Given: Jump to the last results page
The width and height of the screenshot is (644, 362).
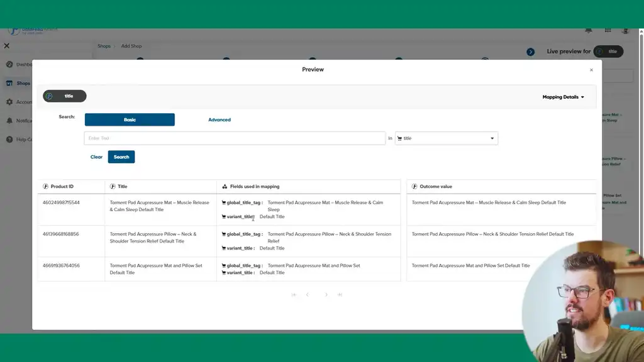Looking at the screenshot, I should tap(340, 295).
